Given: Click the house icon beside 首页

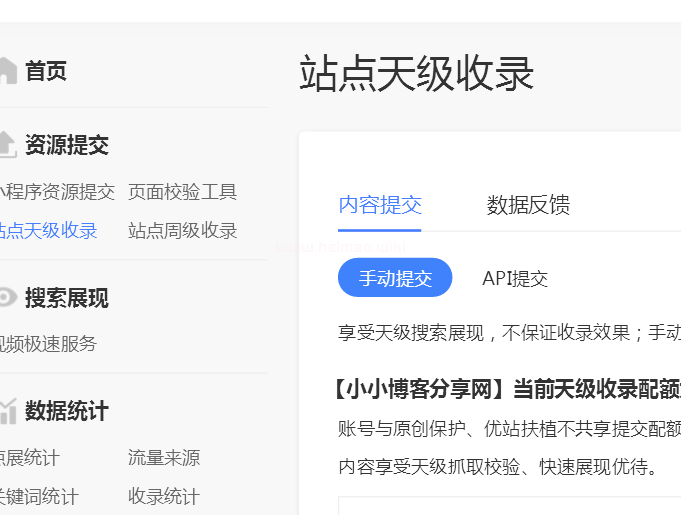Looking at the screenshot, I should click(x=8, y=71).
